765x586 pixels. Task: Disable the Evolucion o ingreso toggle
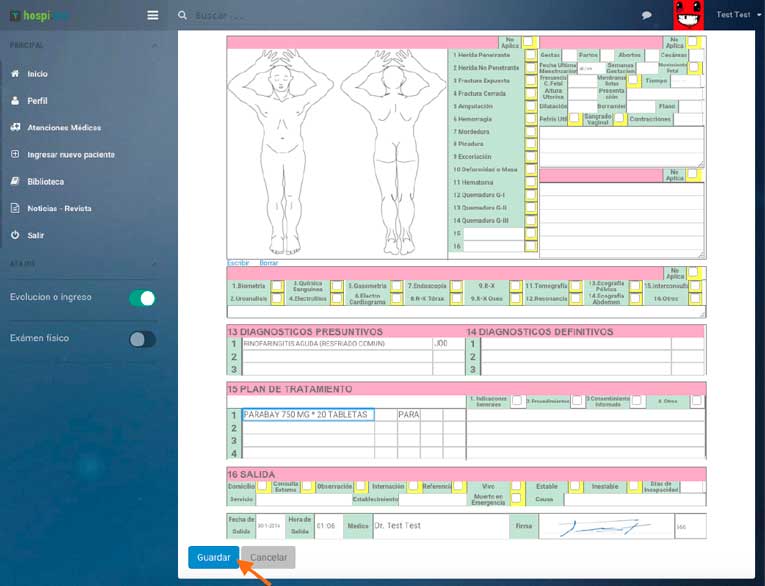coord(142,298)
